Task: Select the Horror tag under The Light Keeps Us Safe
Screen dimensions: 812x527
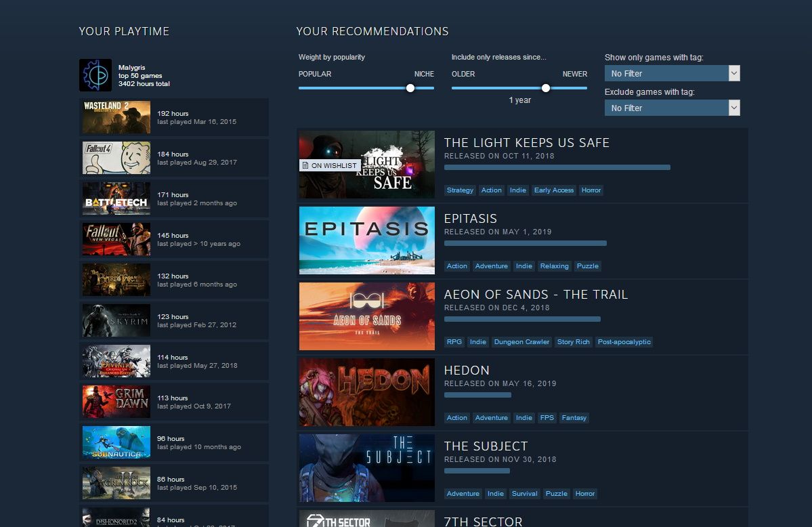Action: (x=591, y=190)
